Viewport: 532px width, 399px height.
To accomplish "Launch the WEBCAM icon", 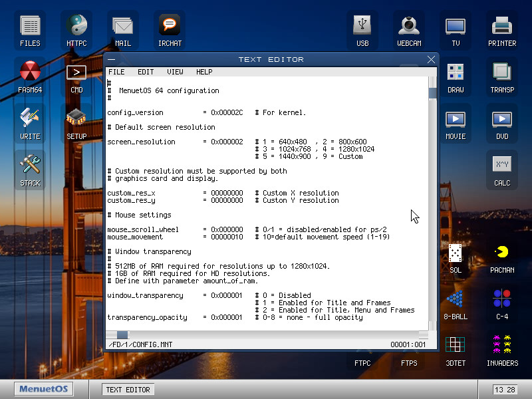I will pos(409,27).
